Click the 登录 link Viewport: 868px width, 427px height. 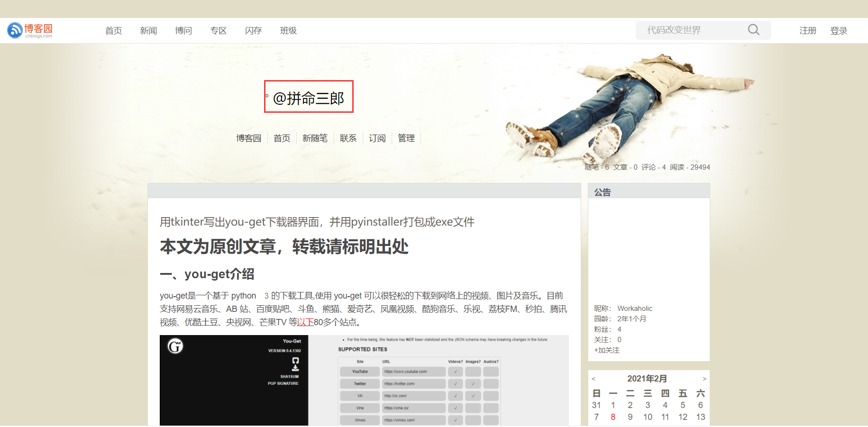839,30
